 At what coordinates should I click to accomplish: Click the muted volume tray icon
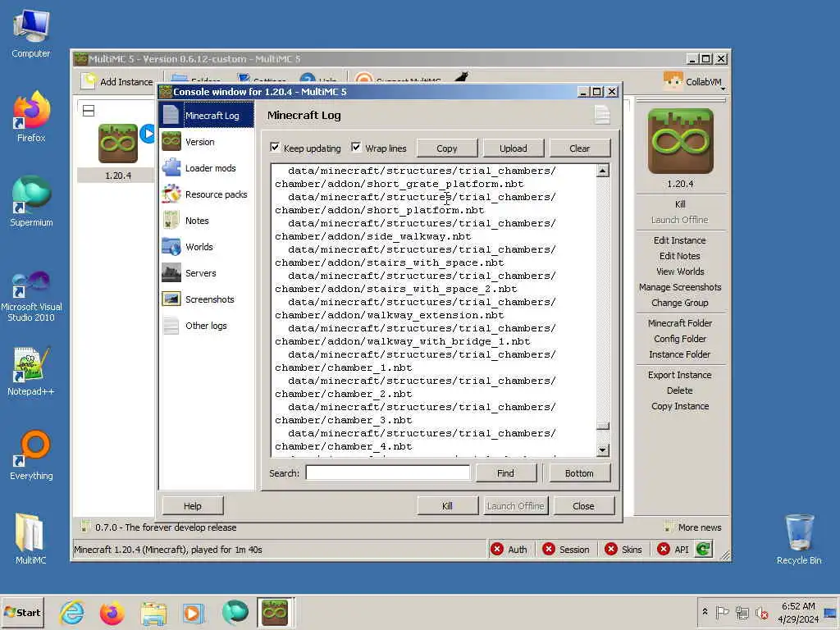[x=760, y=612]
